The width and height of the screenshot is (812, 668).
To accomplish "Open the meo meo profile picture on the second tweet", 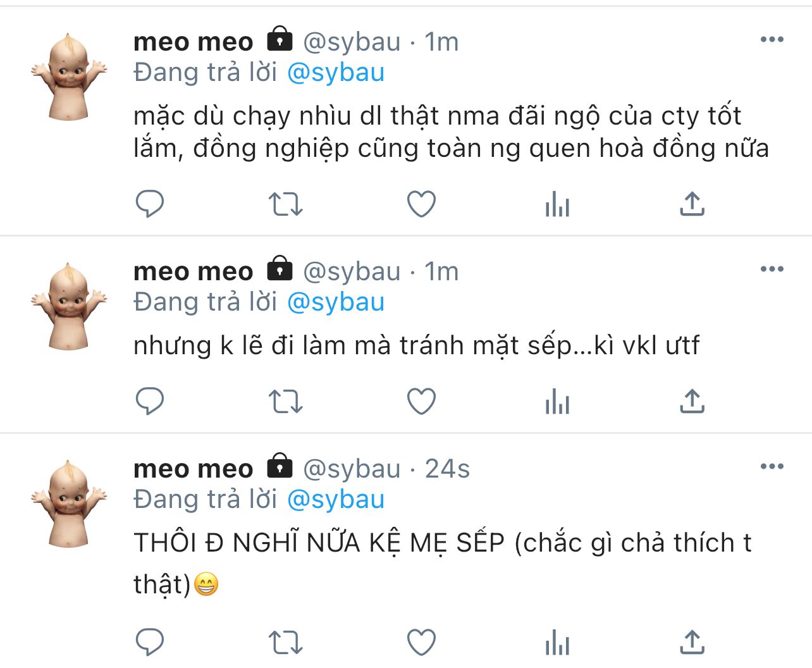I will tap(69, 307).
